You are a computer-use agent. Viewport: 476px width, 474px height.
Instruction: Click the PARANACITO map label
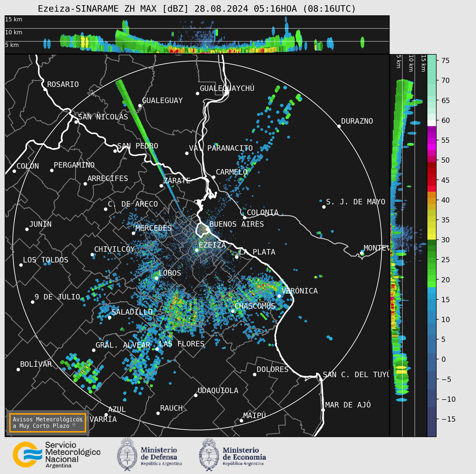click(x=230, y=148)
